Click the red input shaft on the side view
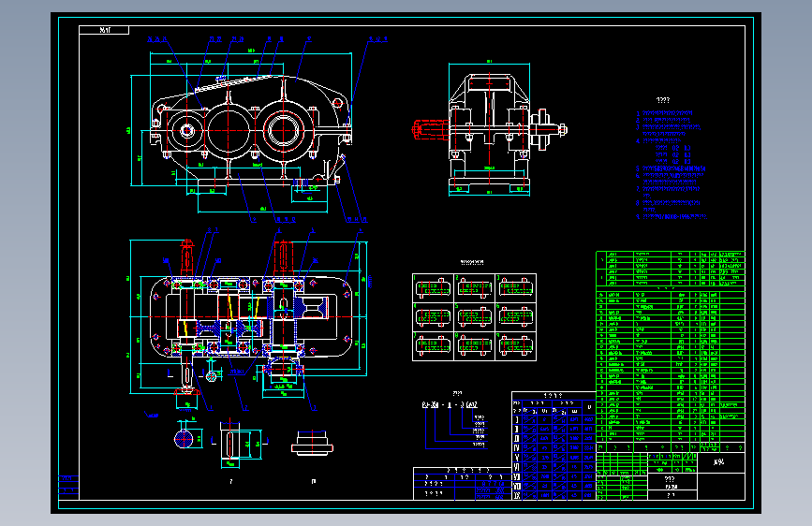The height and width of the screenshot is (526, 812). [x=430, y=129]
